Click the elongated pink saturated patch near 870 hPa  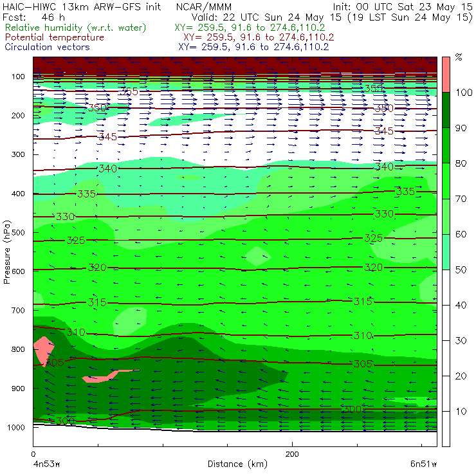pyautogui.click(x=106, y=377)
